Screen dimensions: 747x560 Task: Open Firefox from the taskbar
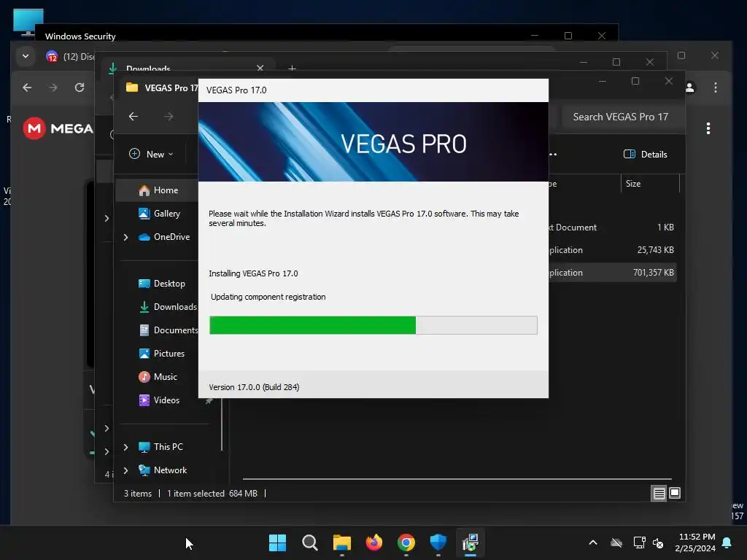(374, 542)
